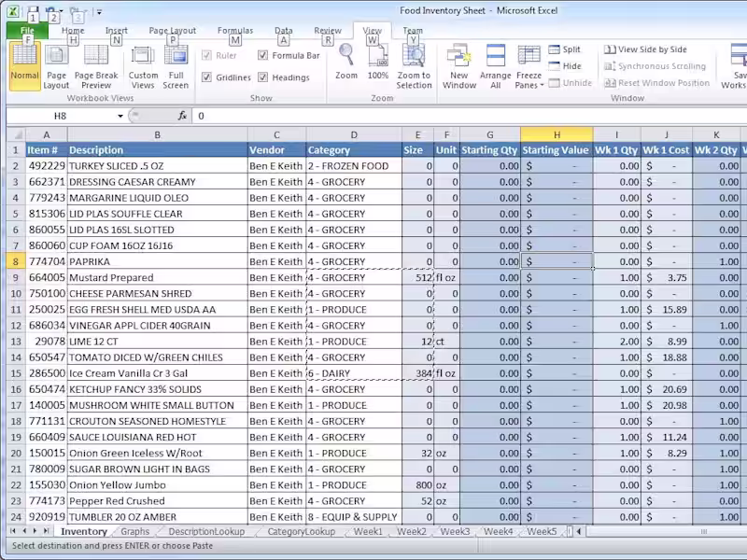Click the Select All corner triangle
Viewport: 747px width, 560px height.
pos(17,134)
